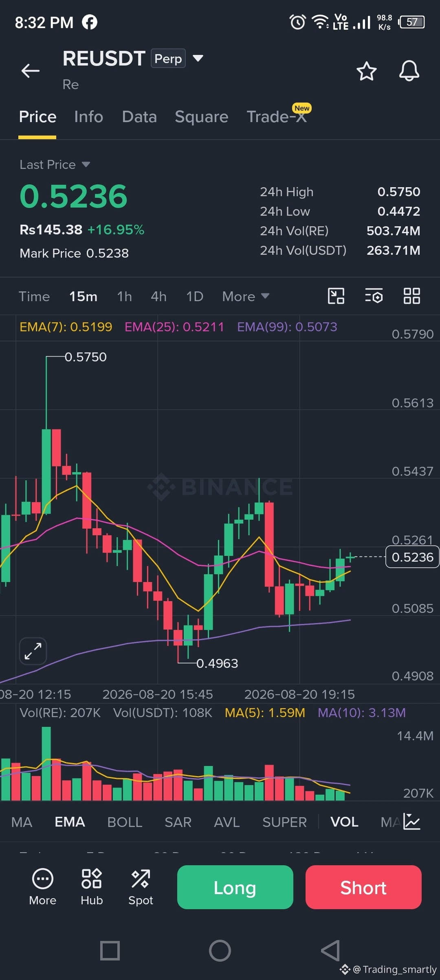The width and height of the screenshot is (440, 980).
Task: Open indicator chart settings icon beside VOL
Action: coord(411,822)
